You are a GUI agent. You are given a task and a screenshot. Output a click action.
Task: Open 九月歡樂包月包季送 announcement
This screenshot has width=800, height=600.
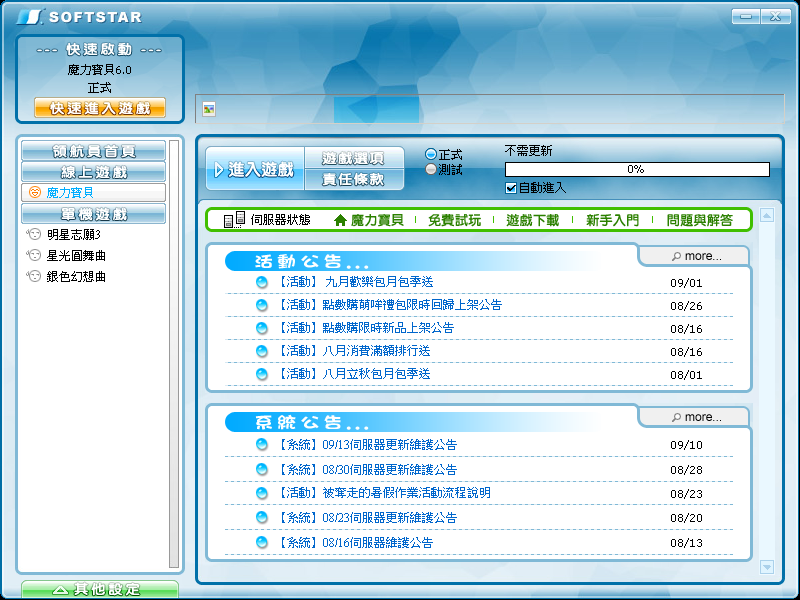click(x=354, y=282)
